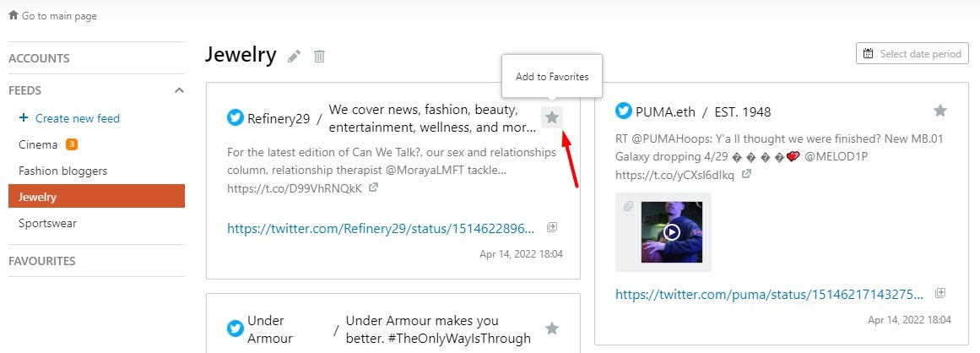The image size is (980, 353).
Task: Click the home icon at top left
Action: point(14,15)
